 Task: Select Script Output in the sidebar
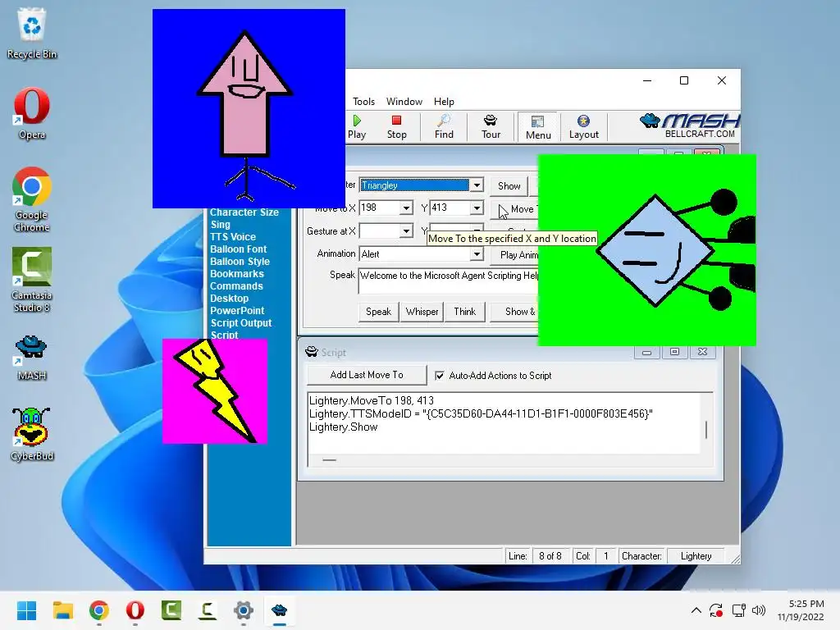point(240,323)
